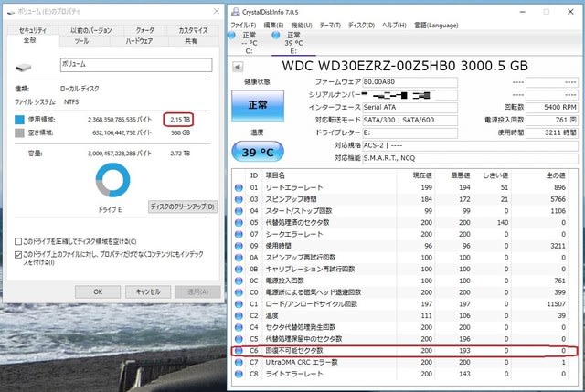
Task: Switch to the カスタマイズ tab
Action: point(193,30)
